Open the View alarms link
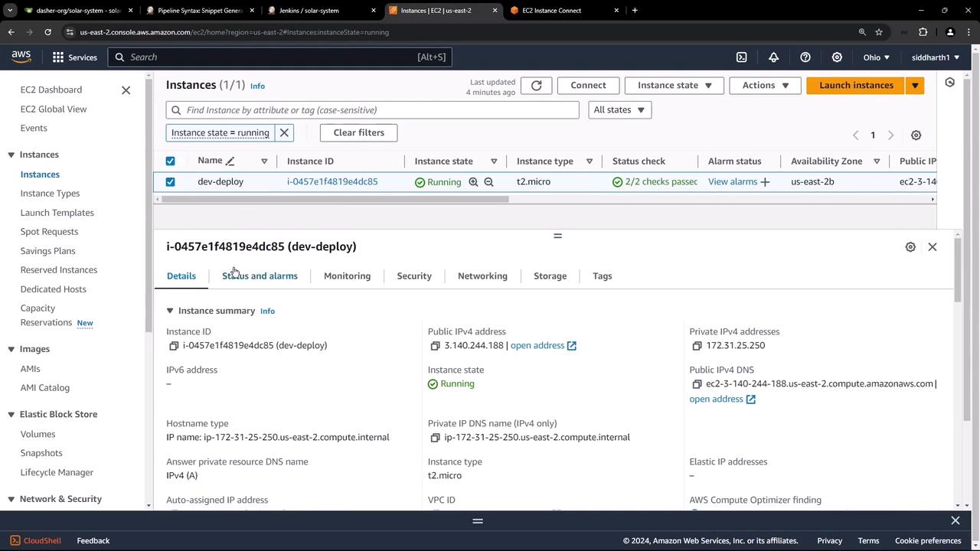The height and width of the screenshot is (551, 980). [733, 182]
